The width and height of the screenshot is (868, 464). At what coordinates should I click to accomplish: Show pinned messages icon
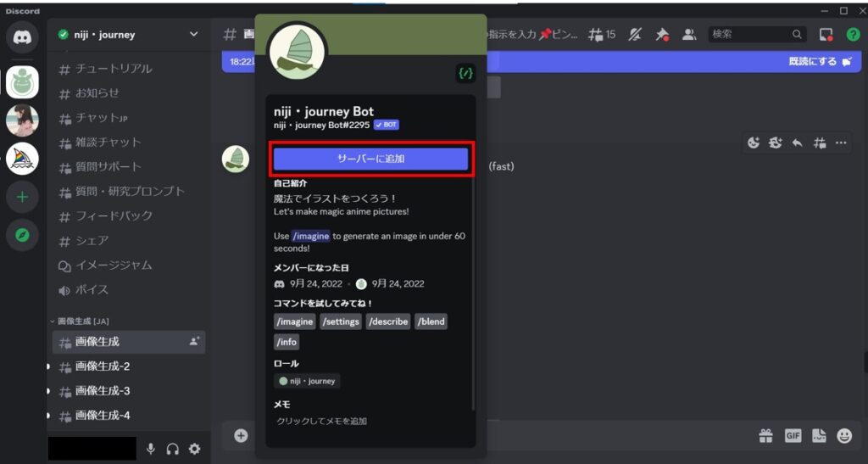point(662,34)
